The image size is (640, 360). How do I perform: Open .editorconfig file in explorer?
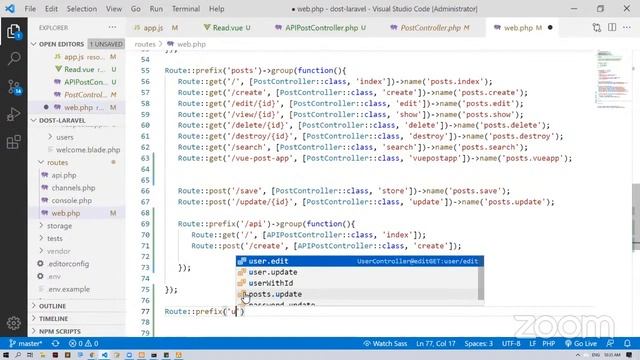[x=68, y=264]
